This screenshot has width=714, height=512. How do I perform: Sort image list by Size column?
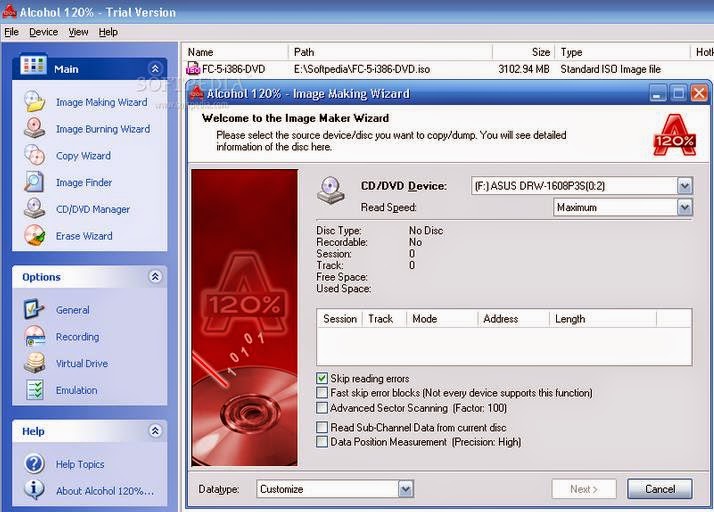point(524,52)
